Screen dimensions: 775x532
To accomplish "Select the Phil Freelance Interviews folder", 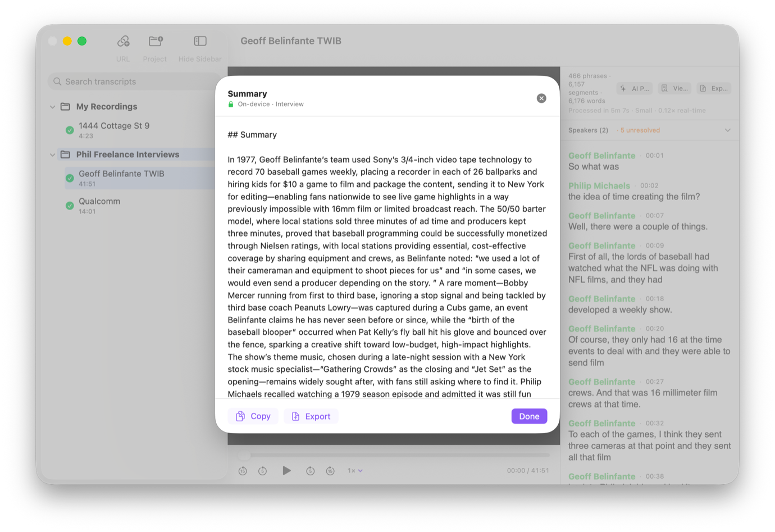I will click(128, 154).
